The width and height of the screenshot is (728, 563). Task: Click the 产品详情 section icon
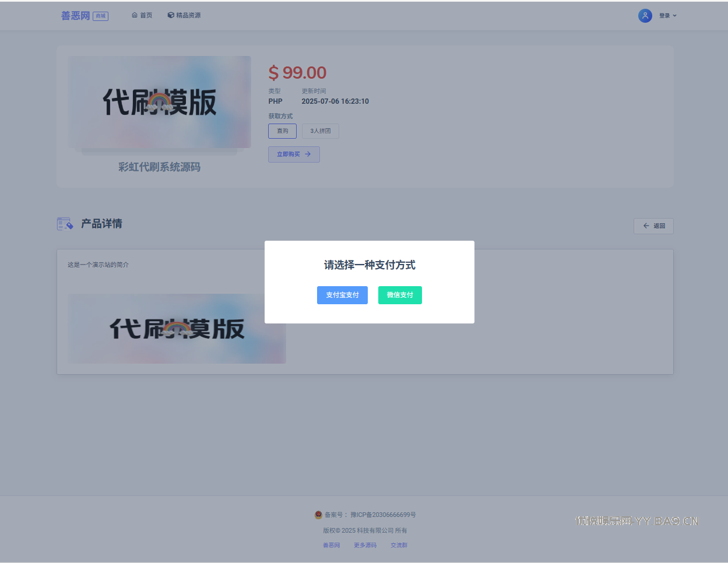coord(65,224)
